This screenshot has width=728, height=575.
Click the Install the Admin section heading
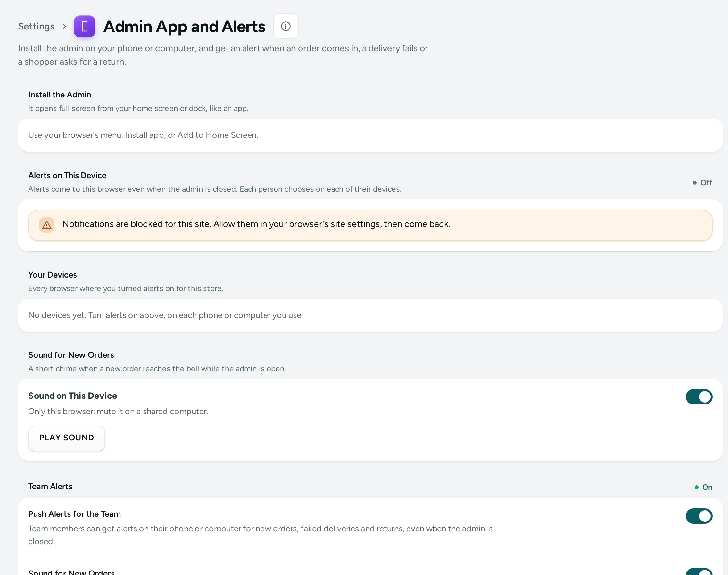tap(60, 95)
